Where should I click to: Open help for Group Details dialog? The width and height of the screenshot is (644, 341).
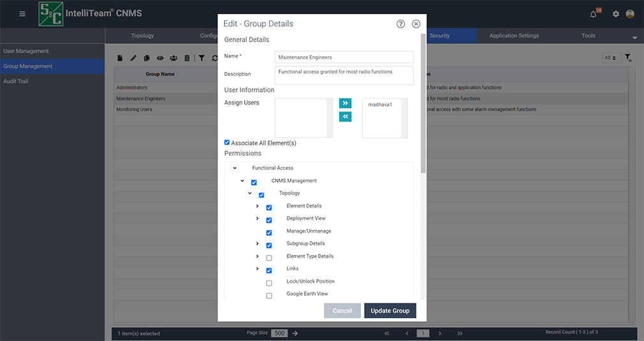[400, 24]
